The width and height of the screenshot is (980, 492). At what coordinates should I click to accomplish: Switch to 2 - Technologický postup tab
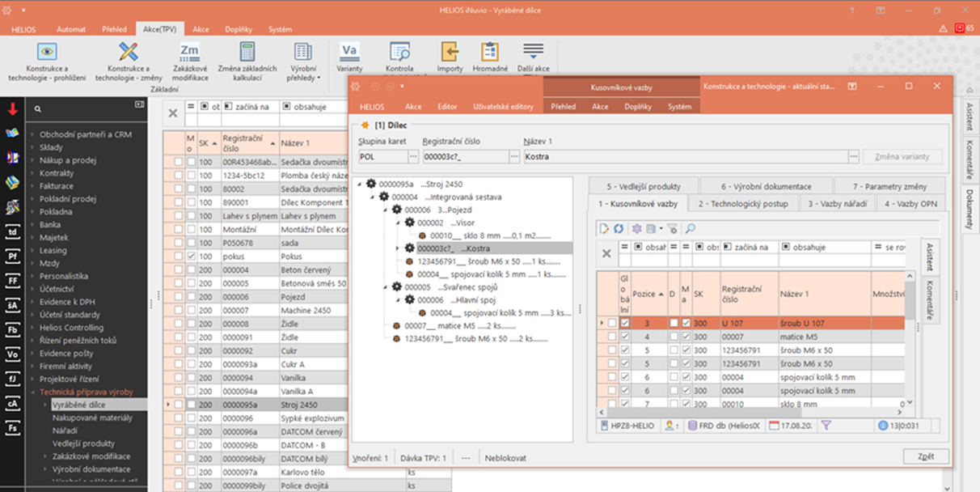(743, 203)
